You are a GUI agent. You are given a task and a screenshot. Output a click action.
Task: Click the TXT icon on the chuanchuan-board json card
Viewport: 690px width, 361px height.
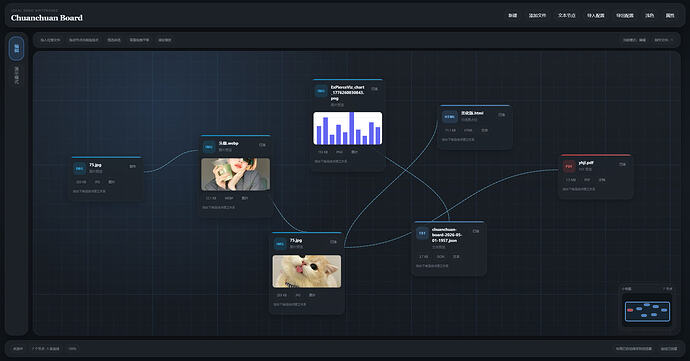point(422,233)
